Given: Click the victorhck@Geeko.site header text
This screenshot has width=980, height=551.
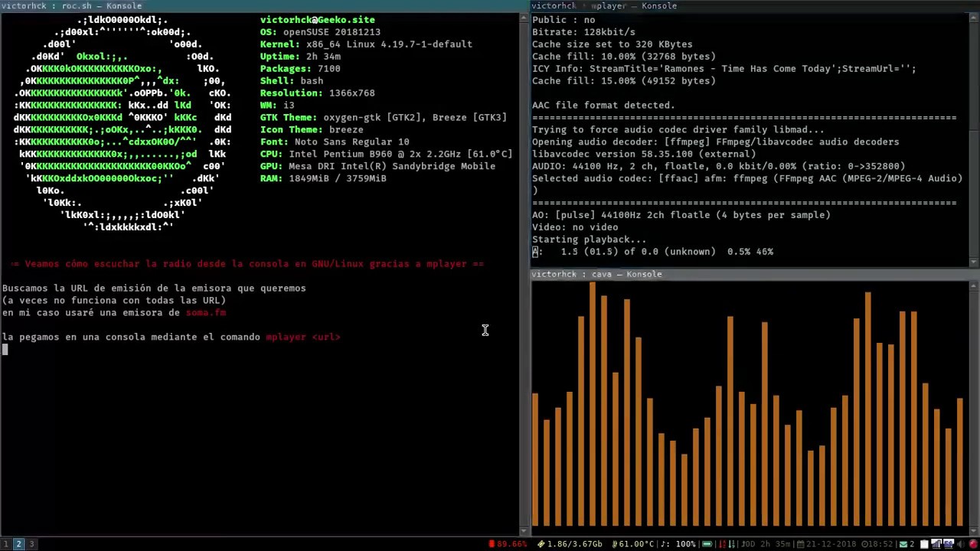Looking at the screenshot, I should [x=318, y=20].
